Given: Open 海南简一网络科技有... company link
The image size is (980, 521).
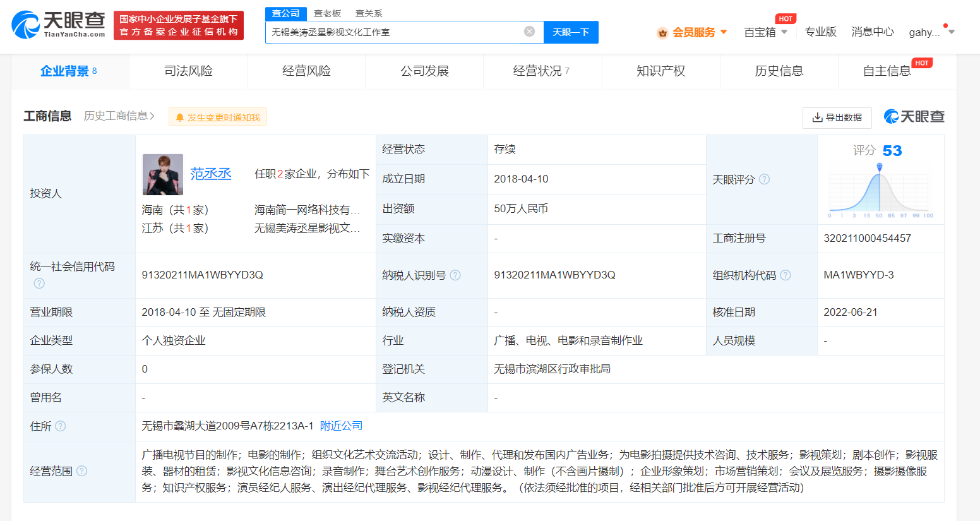Looking at the screenshot, I should click(x=308, y=210).
